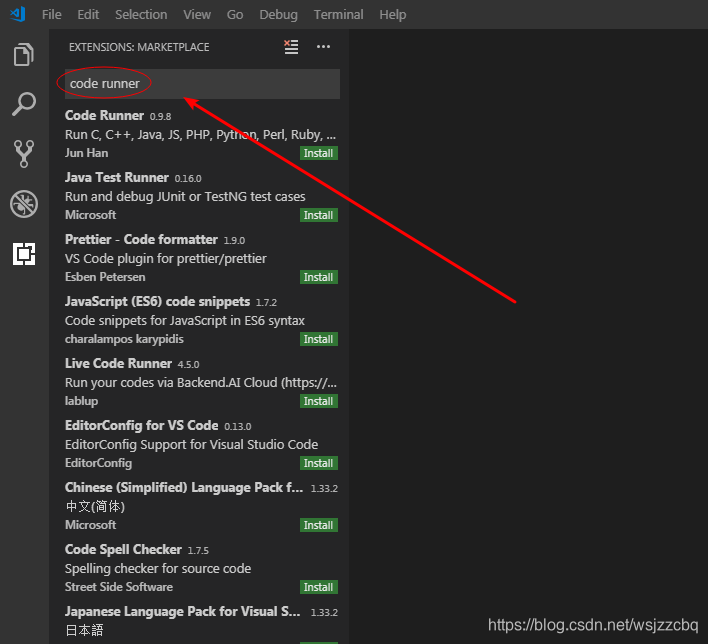This screenshot has height=644, width=708.
Task: Open the Search view in activity bar
Action: click(23, 104)
